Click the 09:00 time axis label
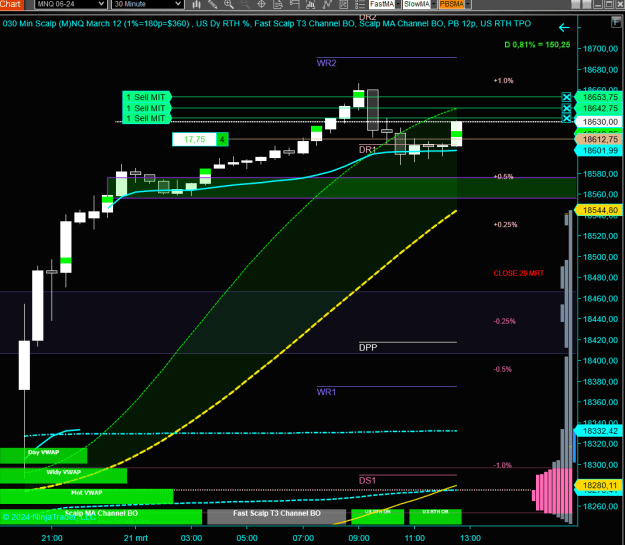The image size is (625, 545). click(x=358, y=538)
